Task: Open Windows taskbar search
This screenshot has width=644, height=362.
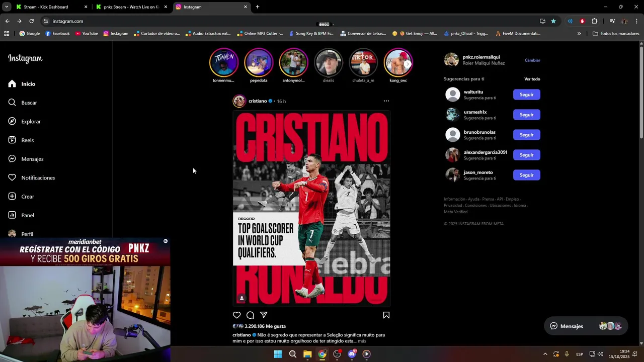Action: [x=292, y=354]
